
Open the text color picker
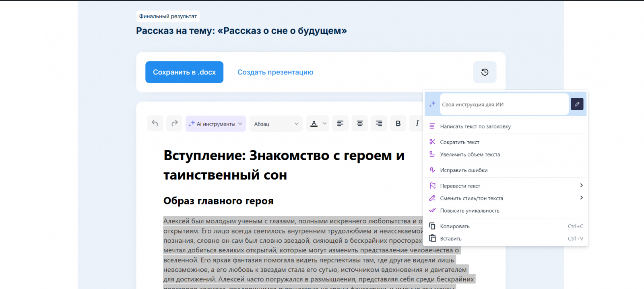[x=318, y=124]
